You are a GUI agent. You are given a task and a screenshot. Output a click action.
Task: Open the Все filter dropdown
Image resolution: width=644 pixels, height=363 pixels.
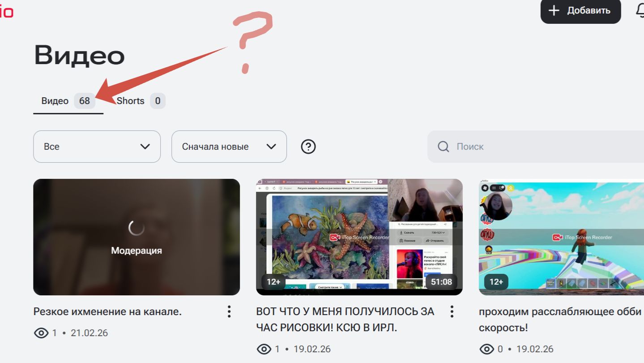point(97,147)
